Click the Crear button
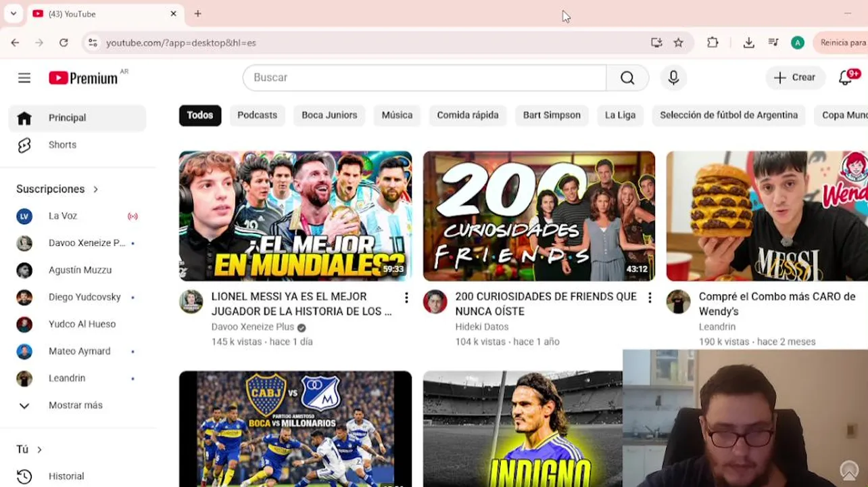This screenshot has height=487, width=868. pos(795,78)
